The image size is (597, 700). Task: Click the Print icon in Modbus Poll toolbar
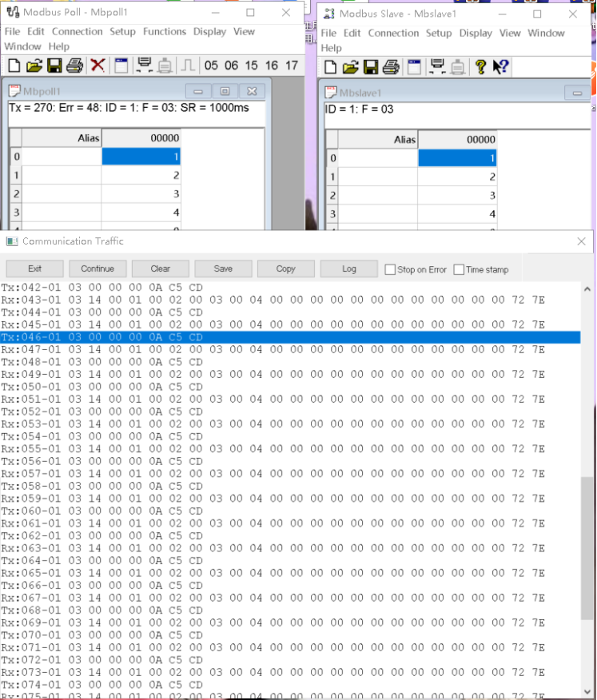click(75, 66)
